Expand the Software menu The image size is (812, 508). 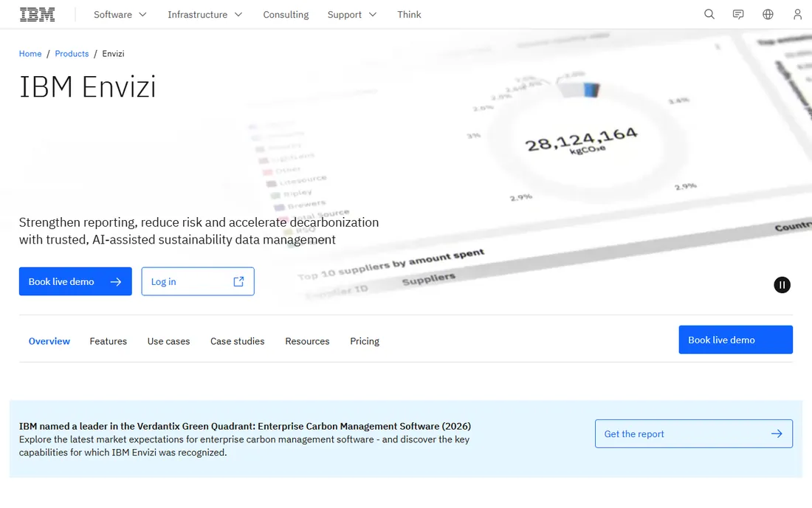[120, 15]
